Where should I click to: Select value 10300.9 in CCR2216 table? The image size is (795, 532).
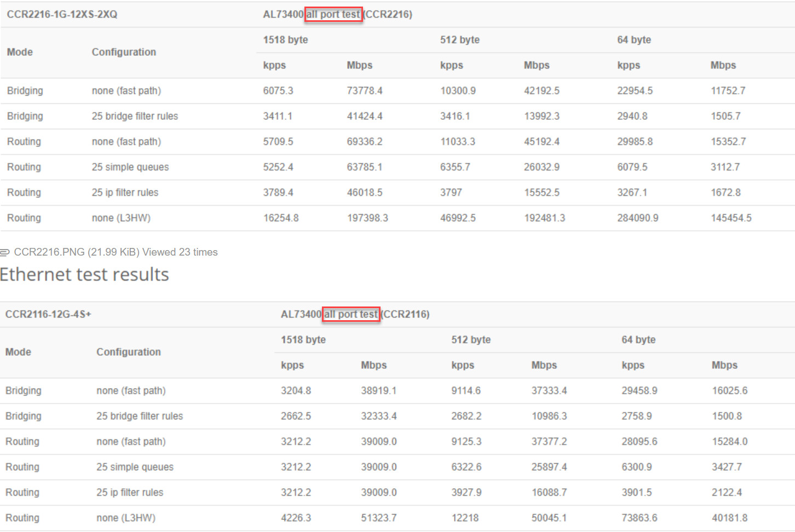[x=458, y=91]
